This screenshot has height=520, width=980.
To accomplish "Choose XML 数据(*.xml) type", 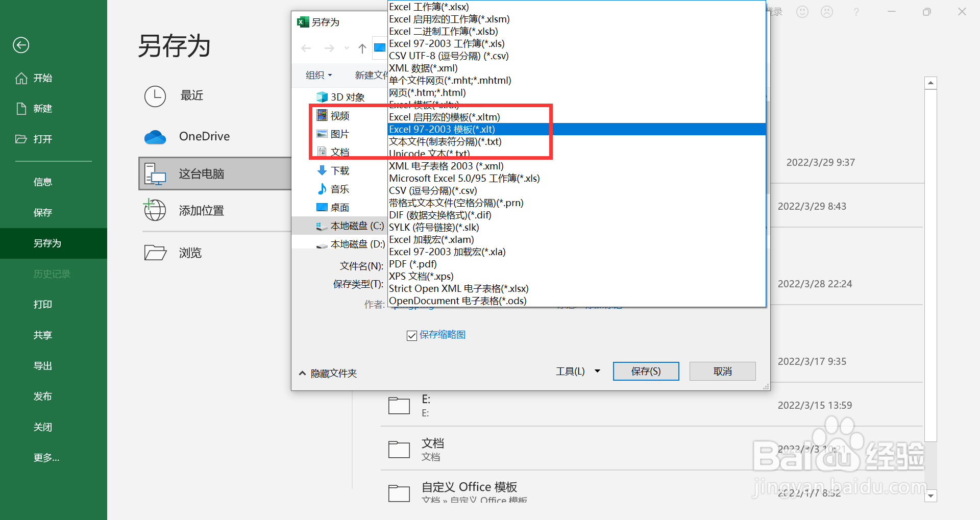I will 577,68.
